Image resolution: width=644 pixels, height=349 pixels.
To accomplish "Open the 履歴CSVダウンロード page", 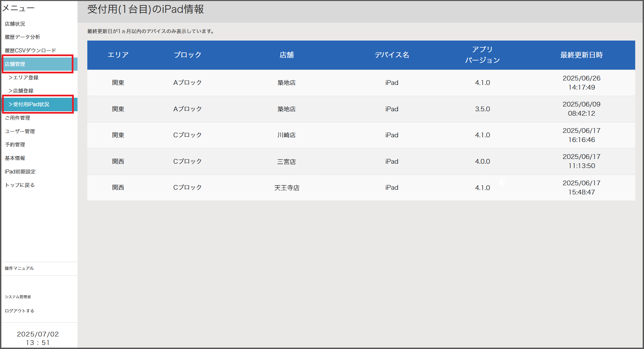I will tap(30, 50).
